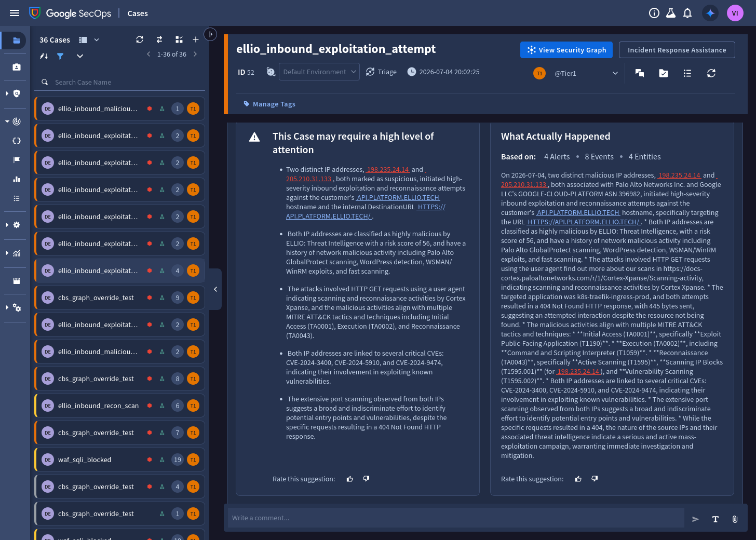
Task: Open first ellio_inbound_maliciou… case in list
Action: 119,109
